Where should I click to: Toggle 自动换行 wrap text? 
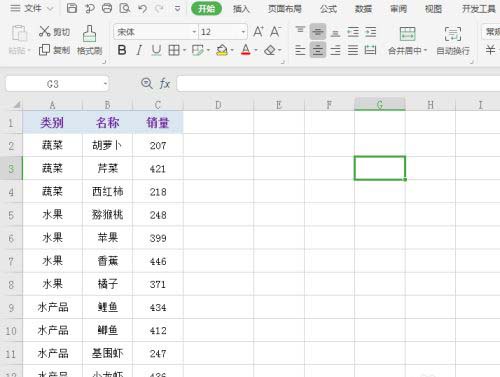[453, 40]
